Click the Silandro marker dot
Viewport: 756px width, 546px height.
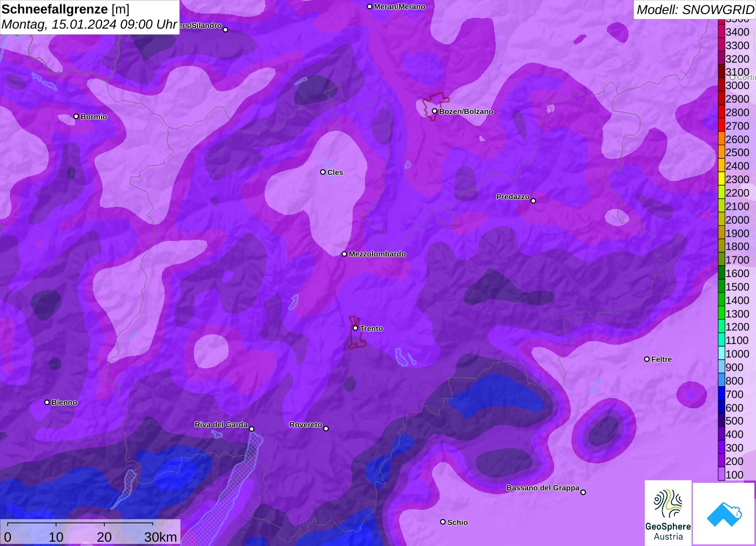point(226,30)
